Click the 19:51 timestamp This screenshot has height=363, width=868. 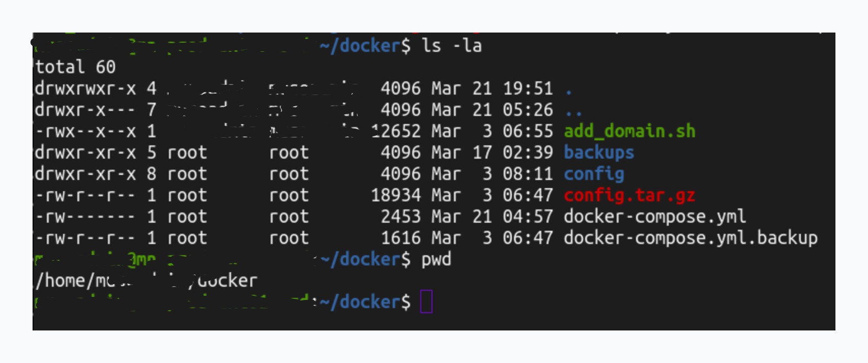(528, 88)
